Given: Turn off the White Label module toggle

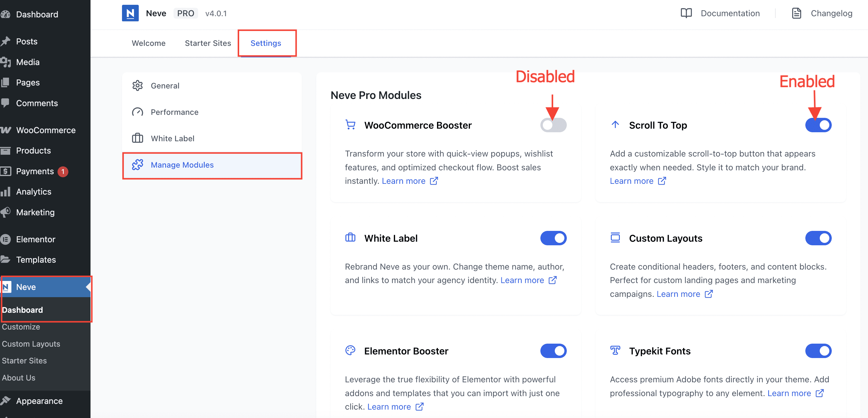Looking at the screenshot, I should coord(553,238).
